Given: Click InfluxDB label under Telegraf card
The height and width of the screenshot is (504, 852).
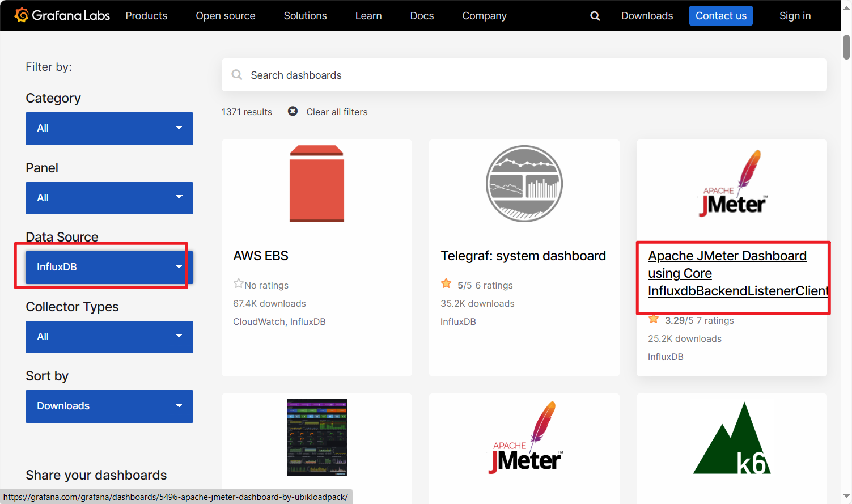Looking at the screenshot, I should (x=458, y=321).
